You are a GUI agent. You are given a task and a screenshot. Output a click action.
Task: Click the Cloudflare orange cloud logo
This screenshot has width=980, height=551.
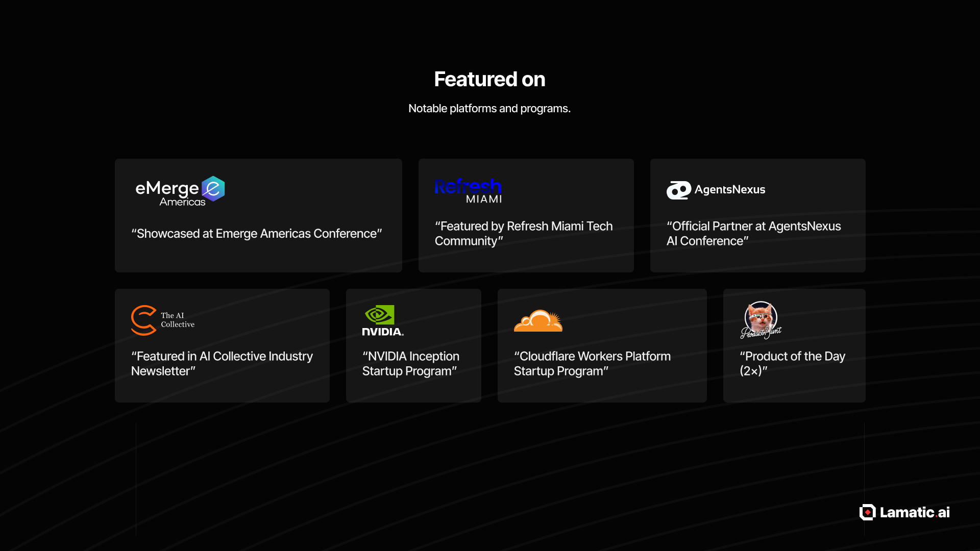click(x=538, y=321)
